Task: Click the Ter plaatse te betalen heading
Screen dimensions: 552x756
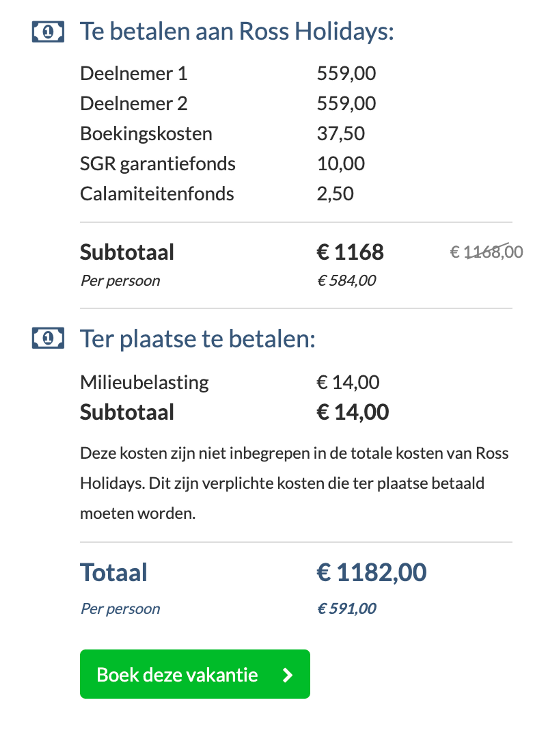Action: pos(197,339)
